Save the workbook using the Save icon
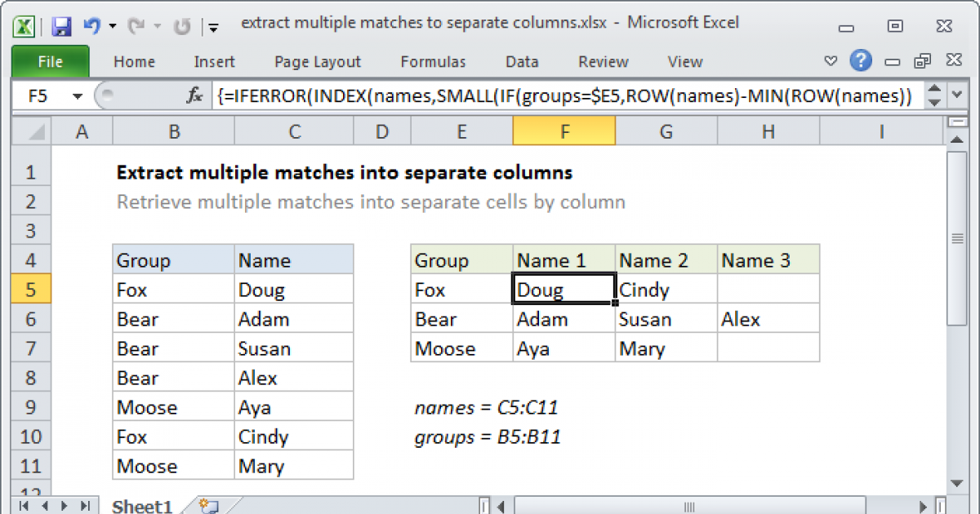The width and height of the screenshot is (980, 514). click(x=60, y=26)
